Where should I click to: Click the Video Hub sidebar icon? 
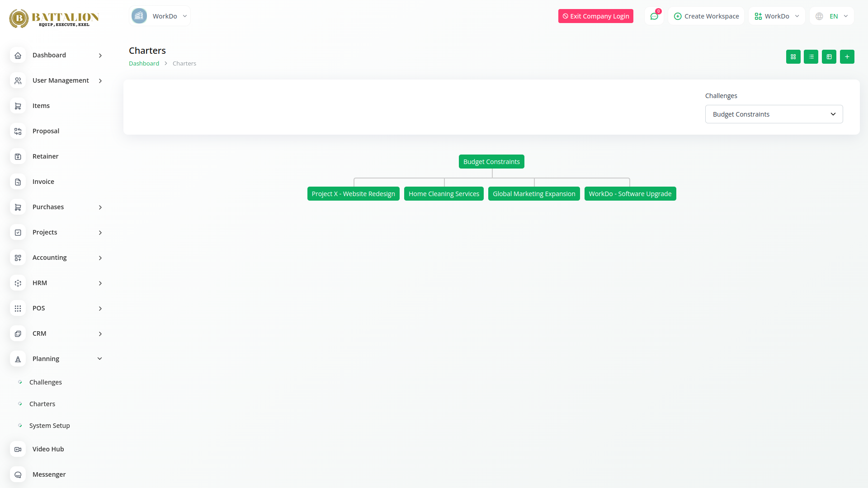pos(18,449)
